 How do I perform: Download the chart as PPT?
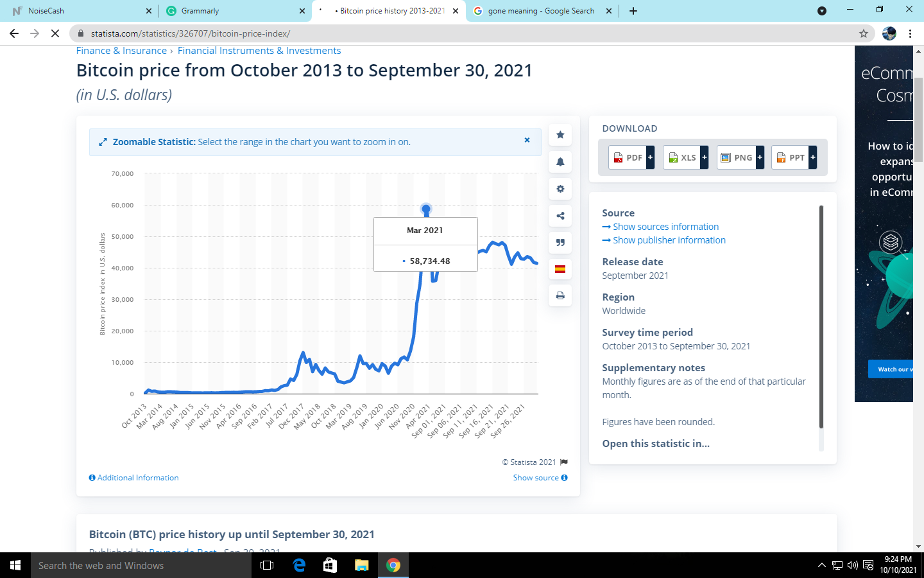pos(794,157)
